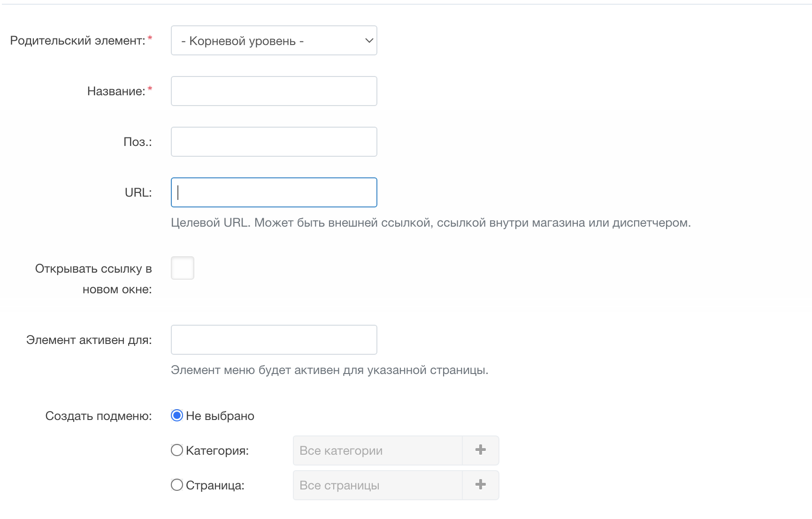The image size is (812, 519).
Task: Click inside the URL input field
Action: coord(274,192)
